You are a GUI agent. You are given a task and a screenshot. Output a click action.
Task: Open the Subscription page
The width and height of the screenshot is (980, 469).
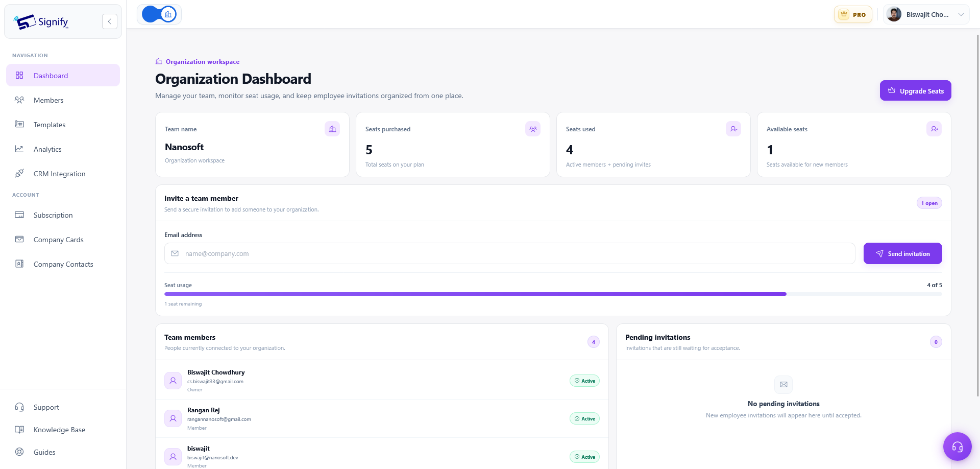tap(63, 215)
